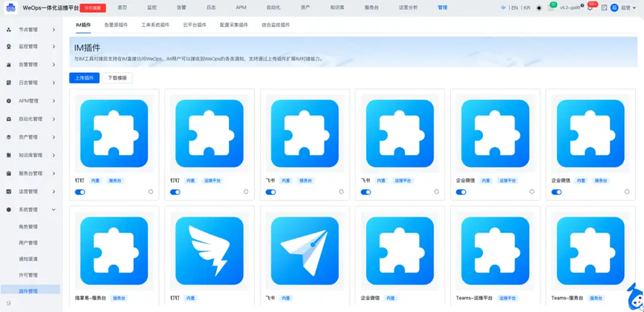The height and width of the screenshot is (312, 644).
Task: Switch language to EN
Action: pyautogui.click(x=514, y=7)
